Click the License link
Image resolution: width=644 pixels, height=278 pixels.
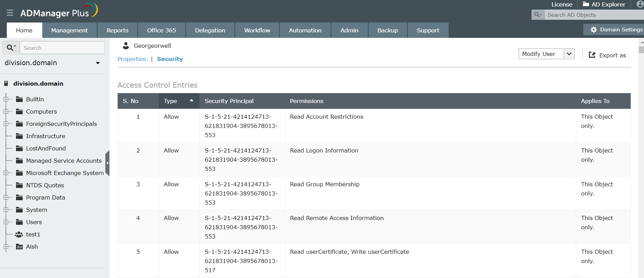point(562,4)
